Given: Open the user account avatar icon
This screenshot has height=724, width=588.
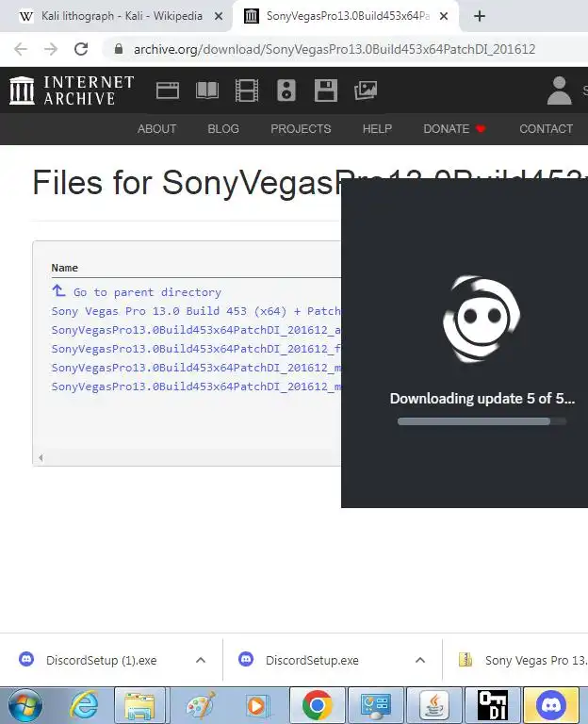Looking at the screenshot, I should pos(560,90).
